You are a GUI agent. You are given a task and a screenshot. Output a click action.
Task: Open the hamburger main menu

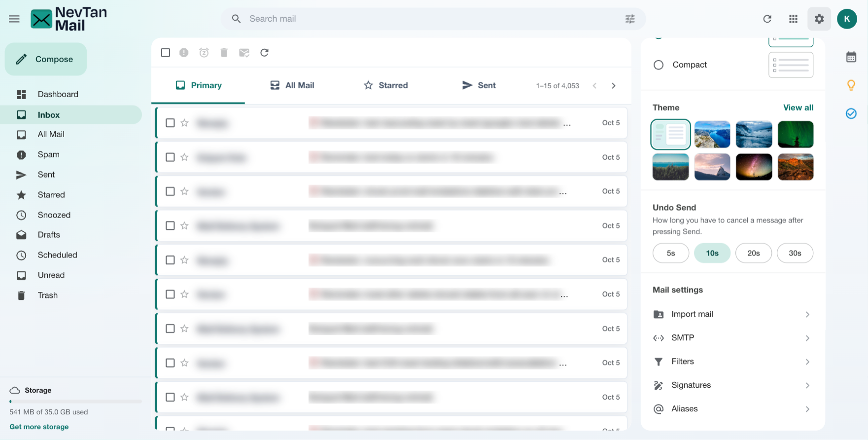pos(14,19)
